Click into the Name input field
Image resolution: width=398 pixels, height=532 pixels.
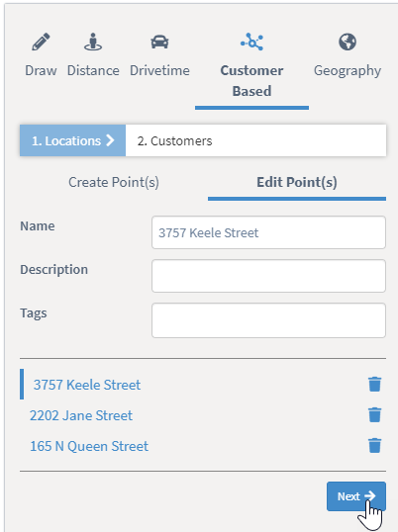click(x=268, y=232)
